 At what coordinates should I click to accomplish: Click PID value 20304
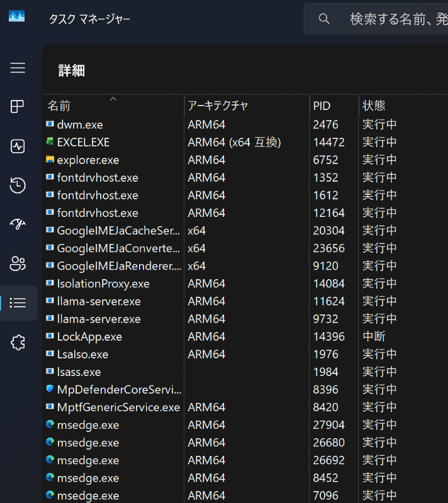click(x=328, y=230)
